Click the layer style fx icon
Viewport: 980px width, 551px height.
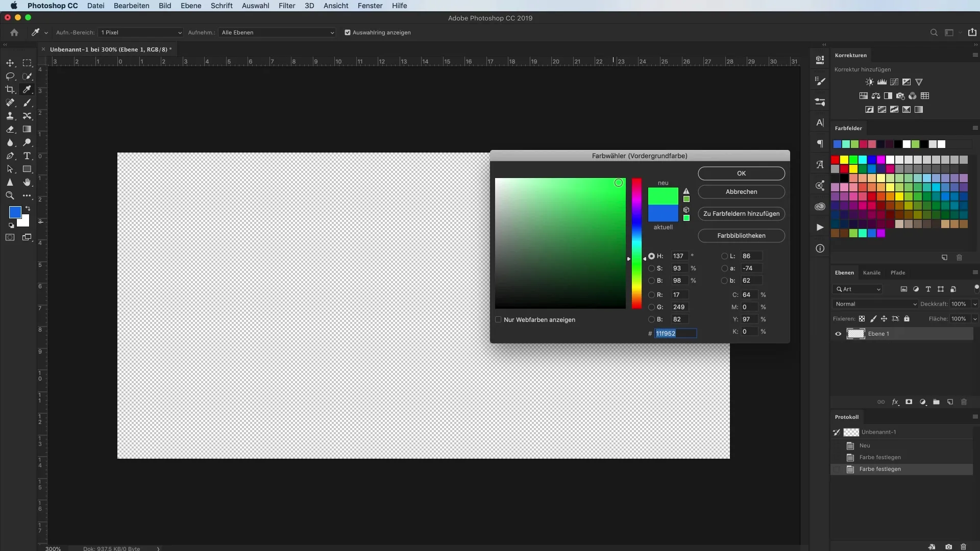click(895, 402)
